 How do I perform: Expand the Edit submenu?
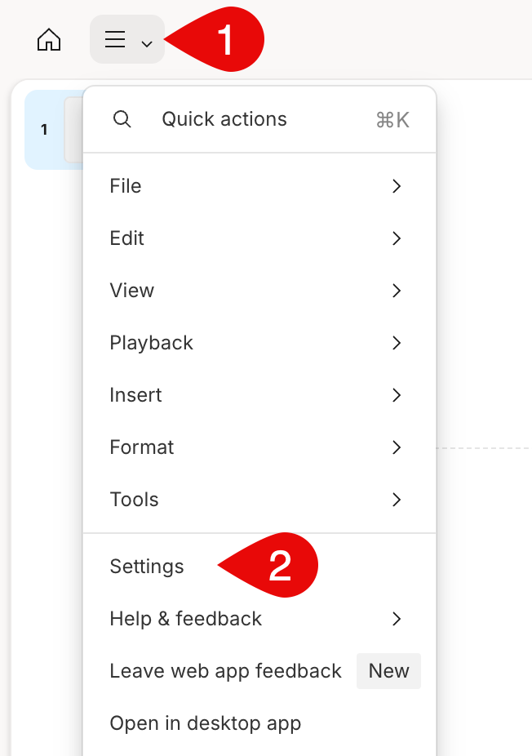(127, 238)
